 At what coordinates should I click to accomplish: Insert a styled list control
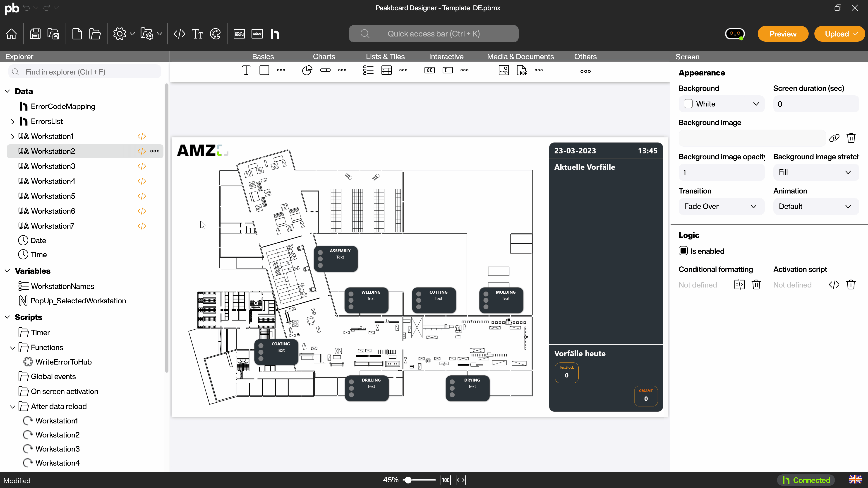(x=368, y=70)
